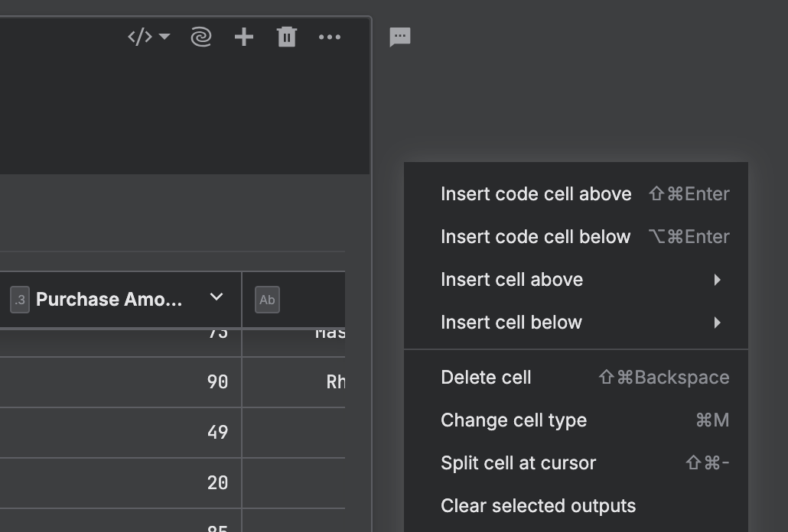This screenshot has height=532, width=788.
Task: Click the code cell type icon
Action: click(140, 35)
